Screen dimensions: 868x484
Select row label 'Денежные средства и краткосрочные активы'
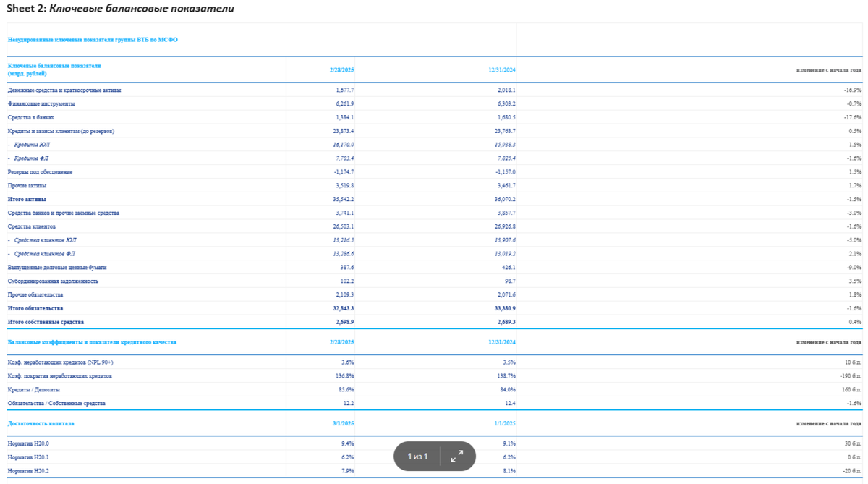point(64,90)
